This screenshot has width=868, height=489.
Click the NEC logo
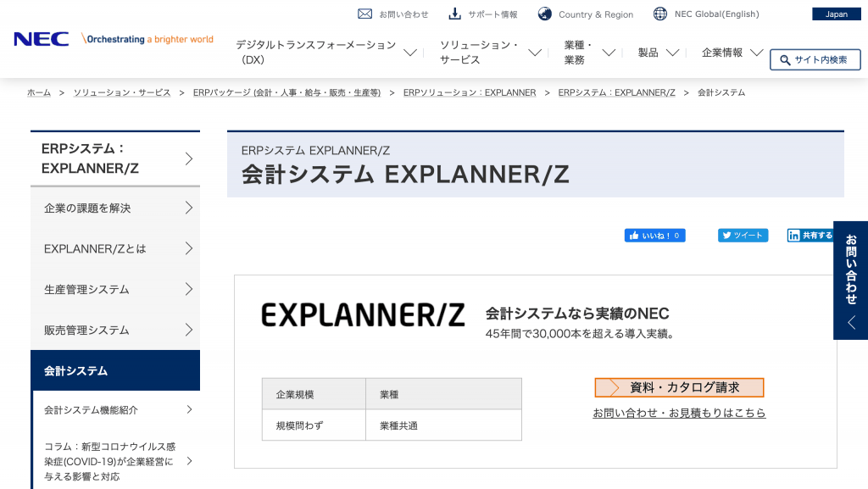42,39
